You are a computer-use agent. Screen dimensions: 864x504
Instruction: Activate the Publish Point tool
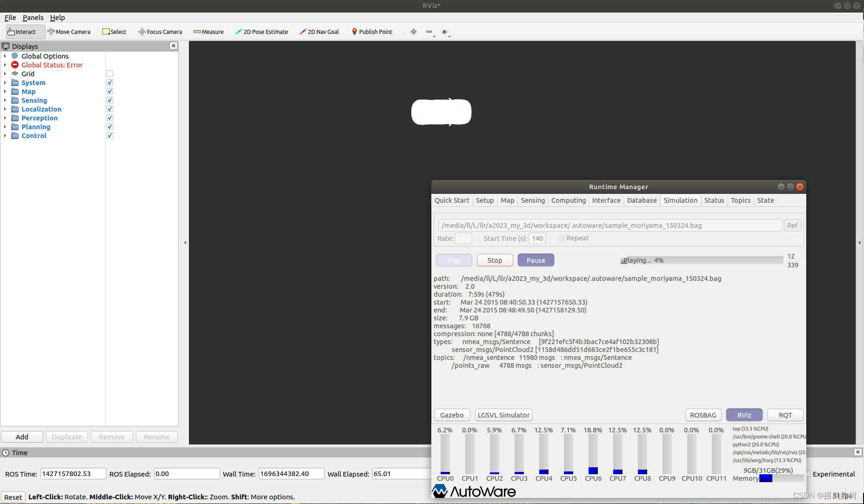(372, 31)
